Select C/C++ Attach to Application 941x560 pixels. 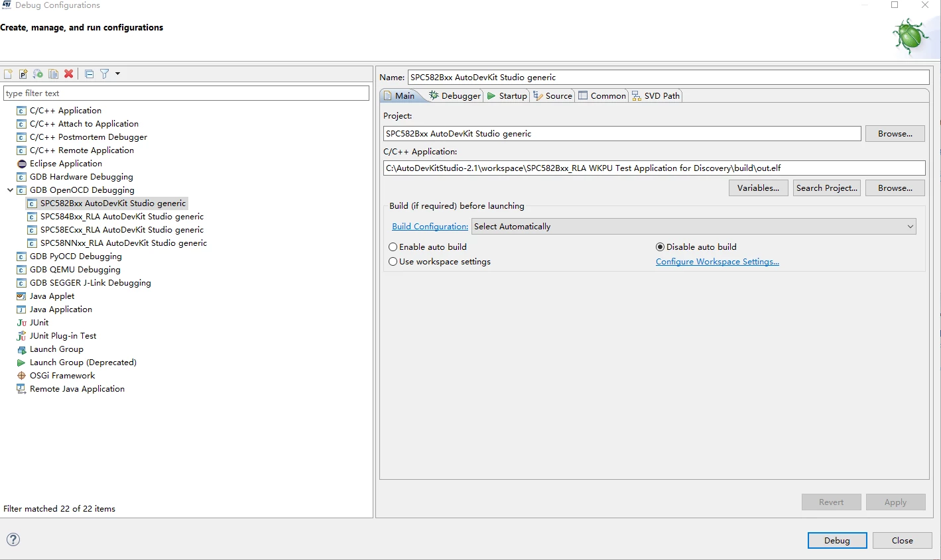click(84, 124)
